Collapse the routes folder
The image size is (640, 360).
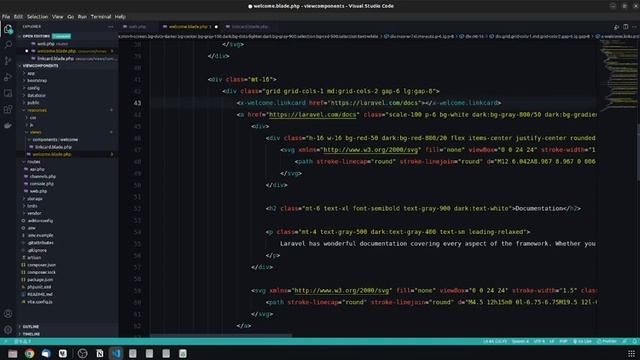[33, 162]
